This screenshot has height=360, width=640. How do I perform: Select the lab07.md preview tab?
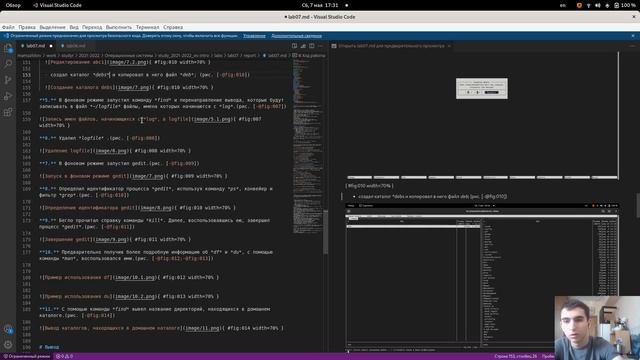tap(391, 46)
